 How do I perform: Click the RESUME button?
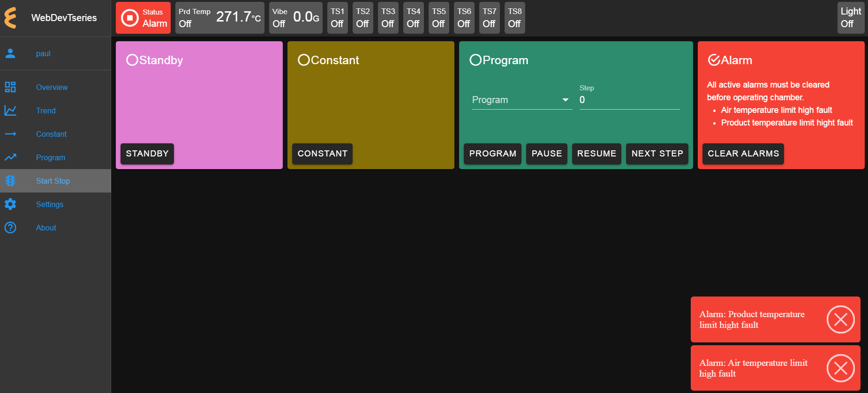[x=596, y=154]
